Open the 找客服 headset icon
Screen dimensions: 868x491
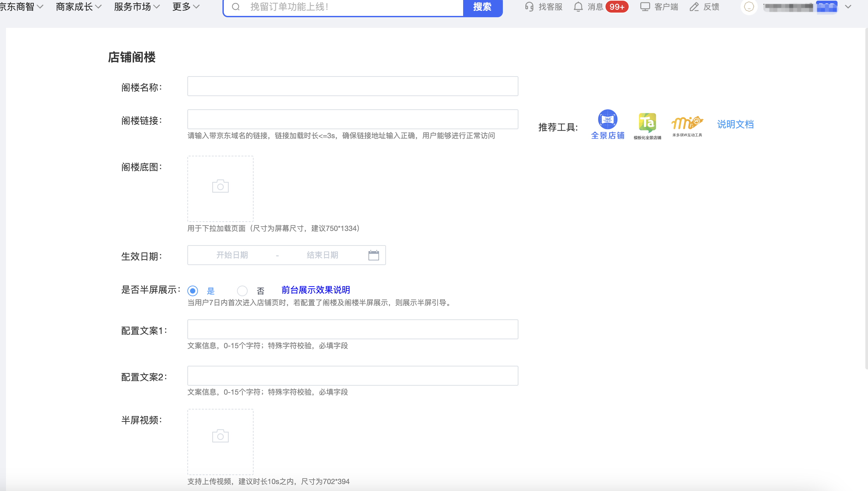(x=529, y=7)
